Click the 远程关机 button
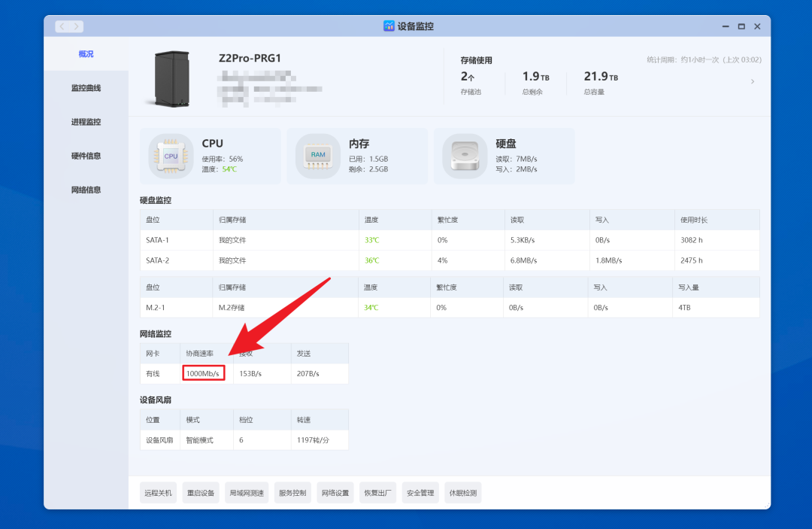The width and height of the screenshot is (812, 529). pyautogui.click(x=158, y=493)
